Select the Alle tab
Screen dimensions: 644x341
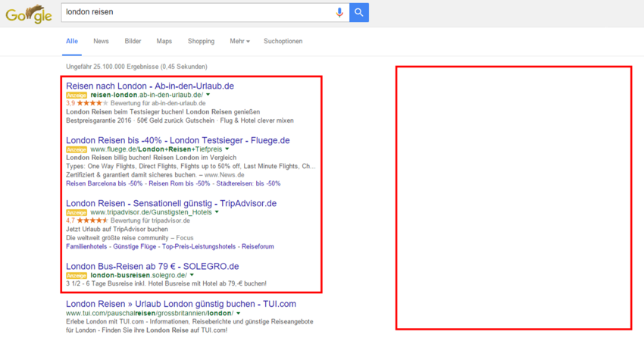[x=72, y=41]
